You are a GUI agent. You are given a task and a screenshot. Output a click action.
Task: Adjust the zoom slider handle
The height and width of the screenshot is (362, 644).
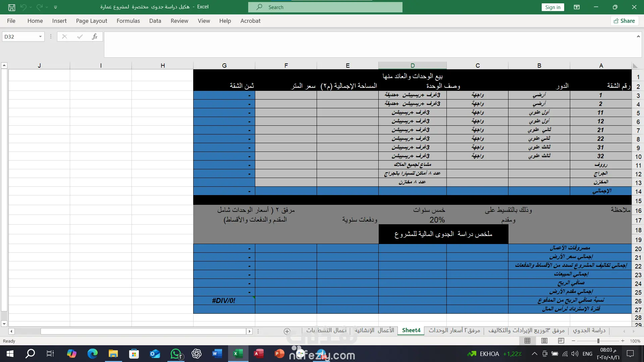coord(598,341)
